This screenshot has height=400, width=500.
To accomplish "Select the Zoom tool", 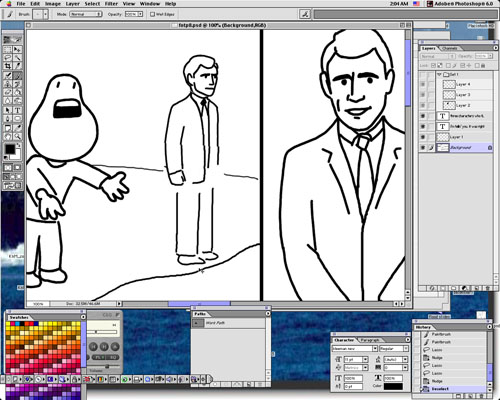I will [18, 136].
